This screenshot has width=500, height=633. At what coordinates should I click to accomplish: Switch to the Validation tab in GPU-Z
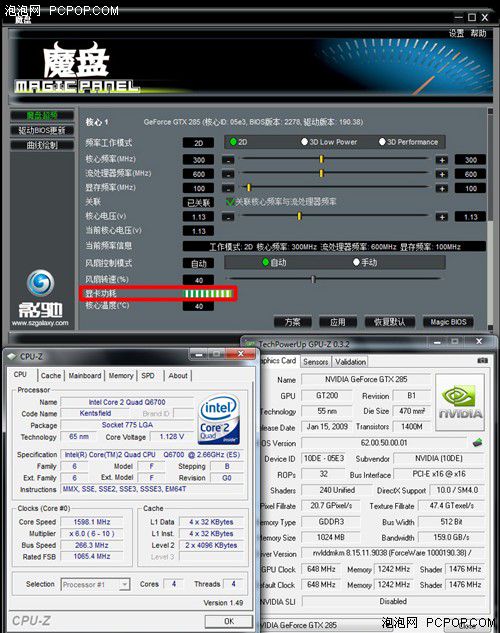(x=350, y=362)
